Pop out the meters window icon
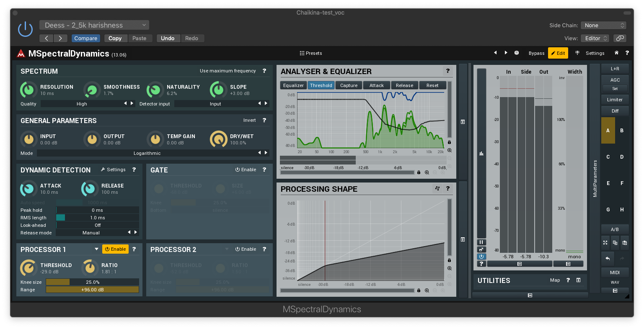Viewport: 644px width, 329px height. (481, 249)
